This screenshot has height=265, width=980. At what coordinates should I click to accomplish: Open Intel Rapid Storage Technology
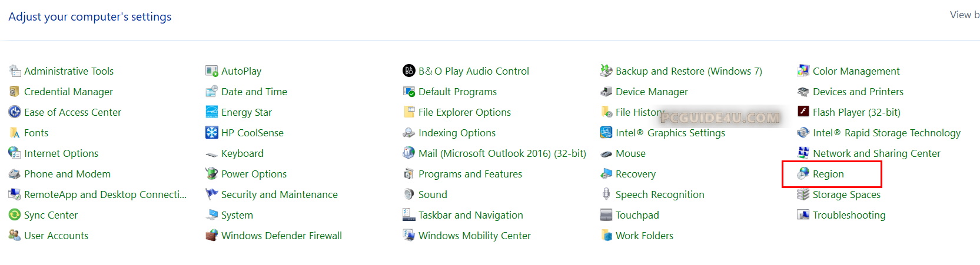(x=886, y=133)
